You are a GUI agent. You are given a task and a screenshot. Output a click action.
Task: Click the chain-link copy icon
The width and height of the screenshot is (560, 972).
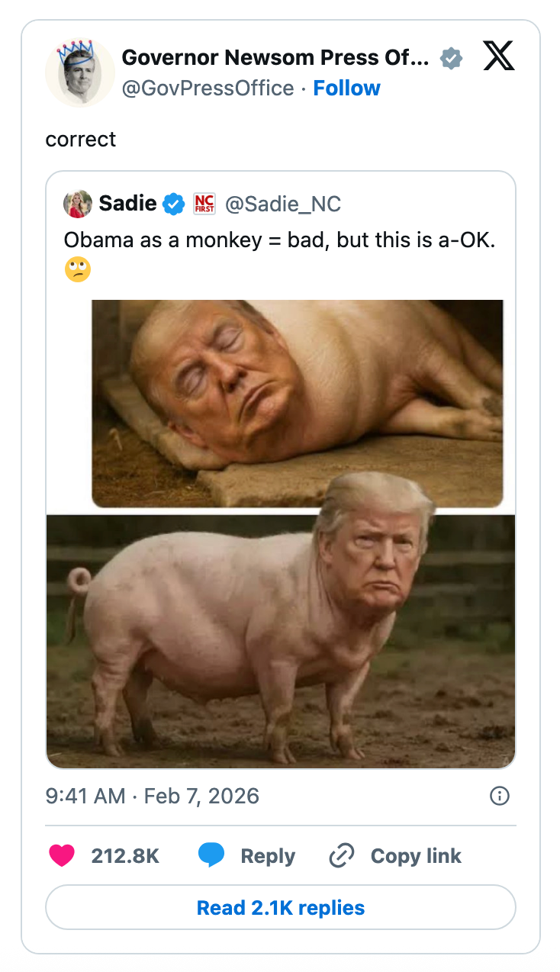342,856
